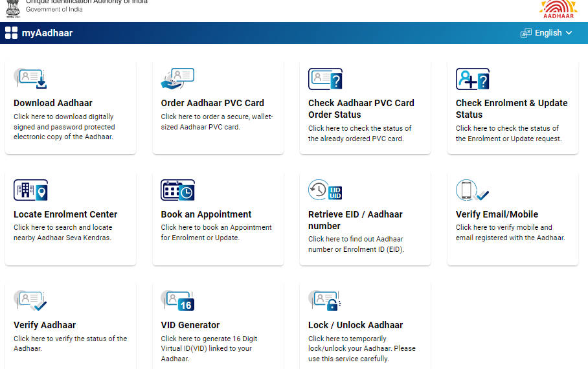The image size is (588, 369).
Task: Click 'generate 16 Digit Virtual ID(VID)' text
Action: [209, 349]
